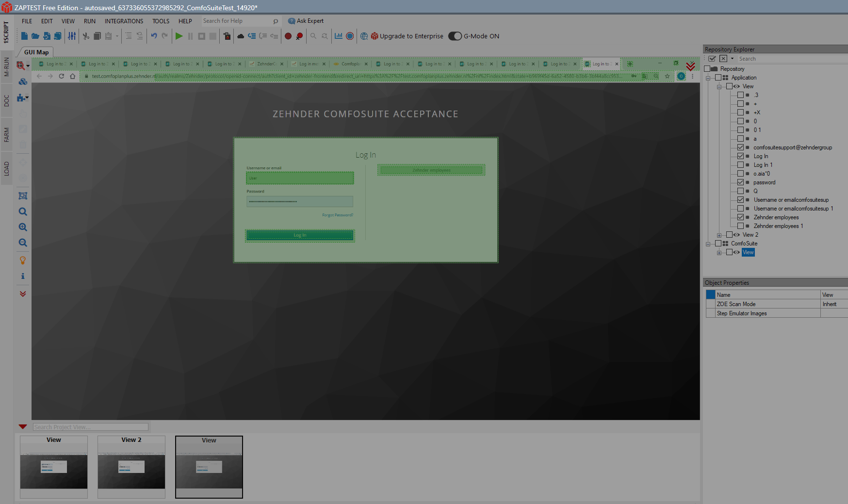The height and width of the screenshot is (504, 848).
Task: Open the EDIT menu
Action: (47, 21)
